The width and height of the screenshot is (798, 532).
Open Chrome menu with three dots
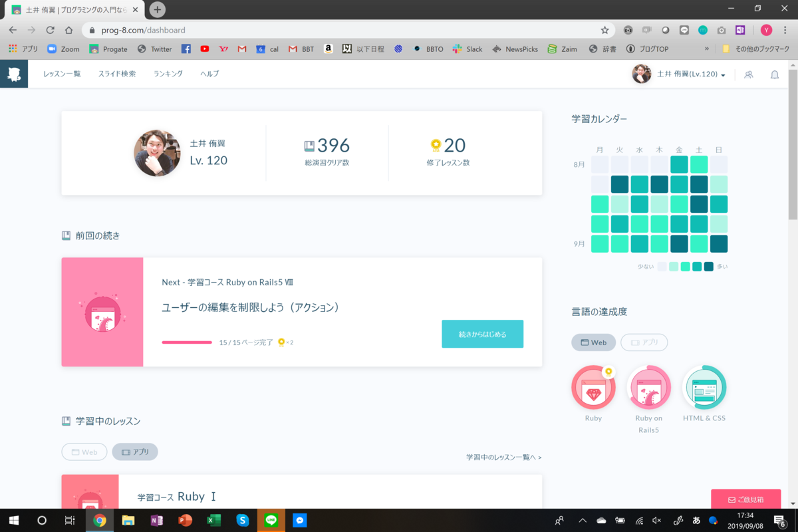click(x=785, y=30)
